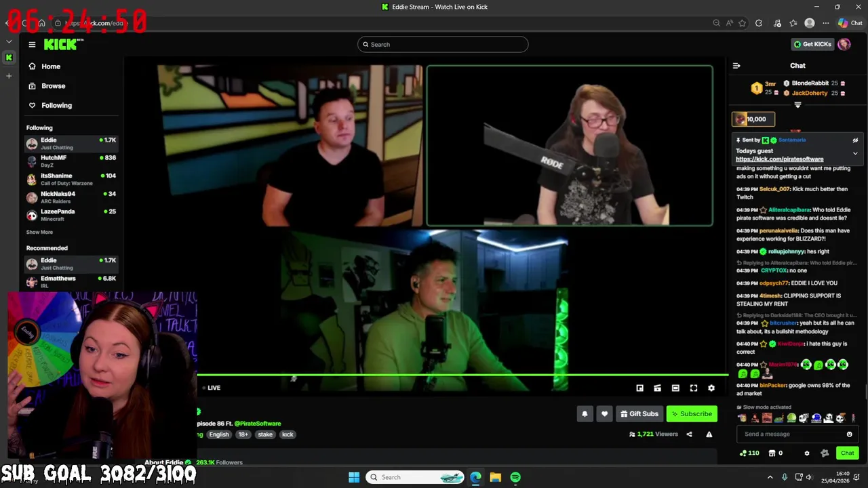Screen dimensions: 868x488
Task: Open the pinned kick.com/piratesoftware link
Action: 779,159
